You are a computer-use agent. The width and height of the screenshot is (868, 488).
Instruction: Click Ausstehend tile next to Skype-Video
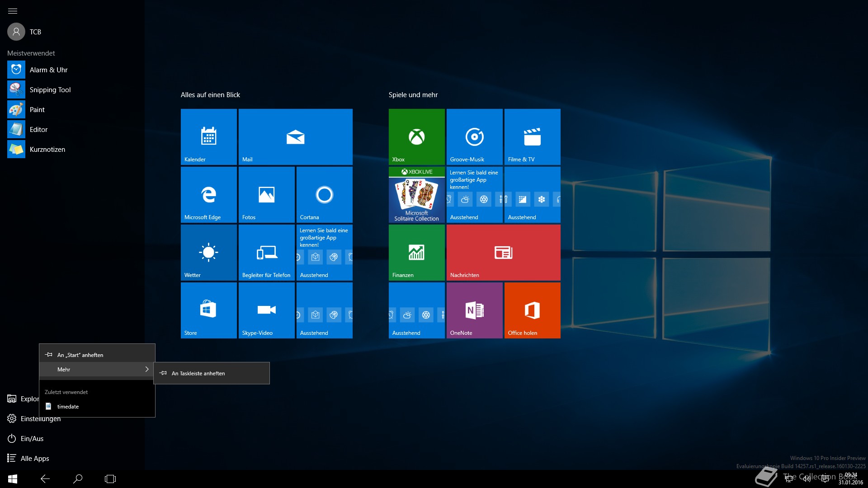click(325, 310)
